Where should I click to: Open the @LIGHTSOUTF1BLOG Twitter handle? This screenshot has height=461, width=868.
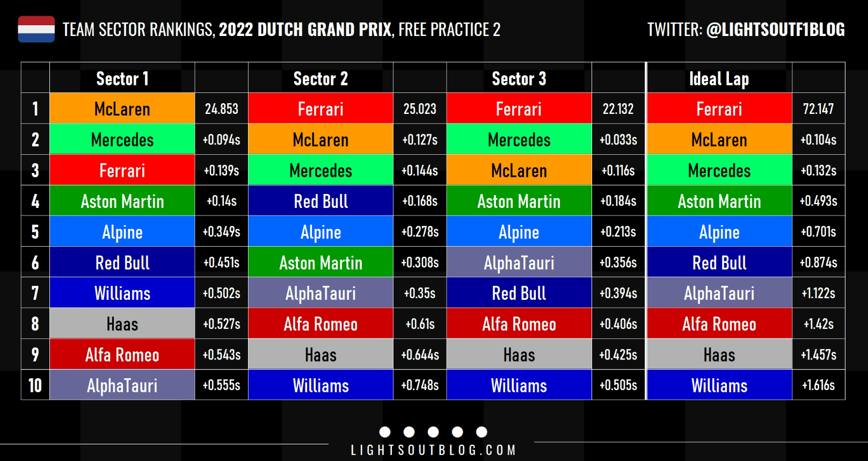(775, 30)
